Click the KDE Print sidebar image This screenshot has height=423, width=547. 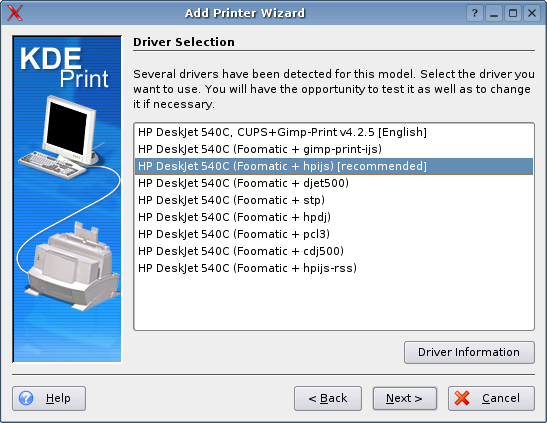pyautogui.click(x=67, y=199)
